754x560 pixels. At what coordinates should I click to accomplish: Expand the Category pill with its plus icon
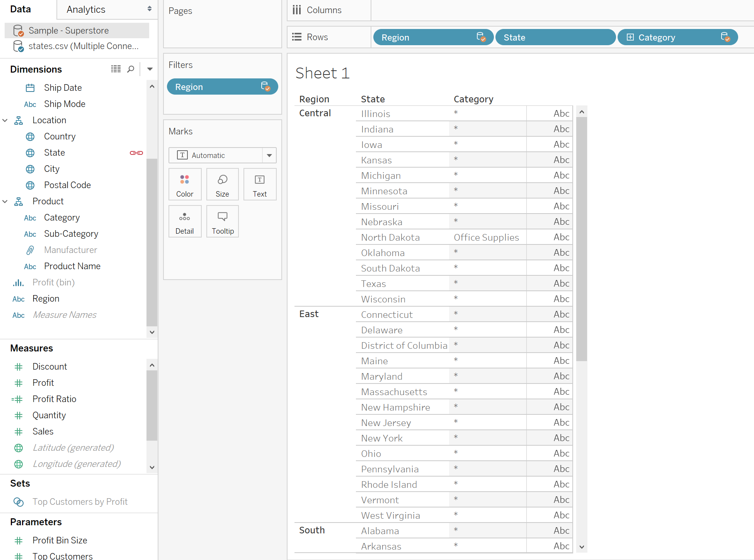(x=631, y=37)
